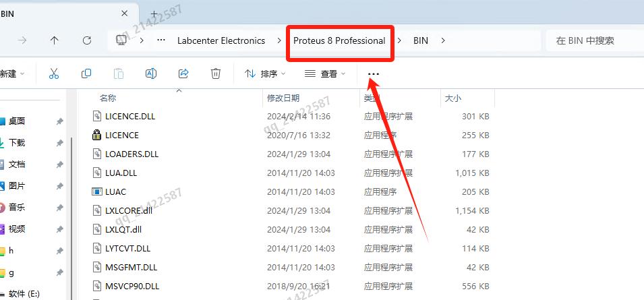
Task: Expand chevron after the monitor icon
Action: (142, 40)
